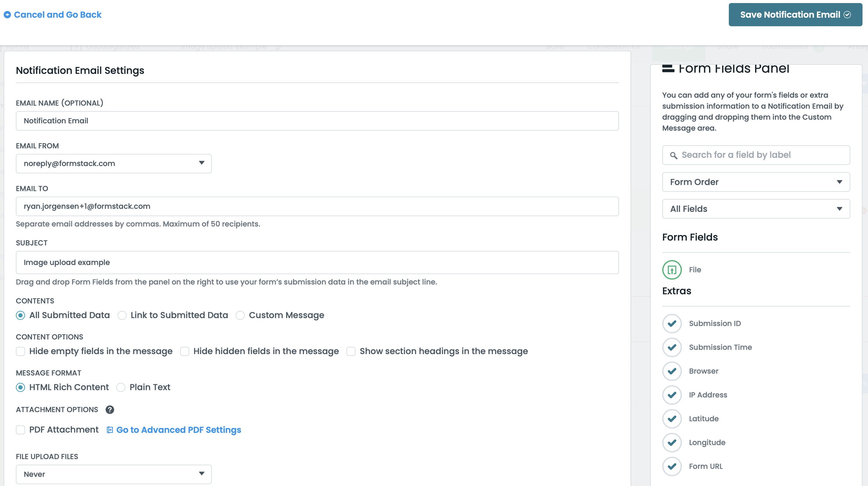Open the Attachment Options help icon
Screen dimensions: 868x486
point(109,409)
